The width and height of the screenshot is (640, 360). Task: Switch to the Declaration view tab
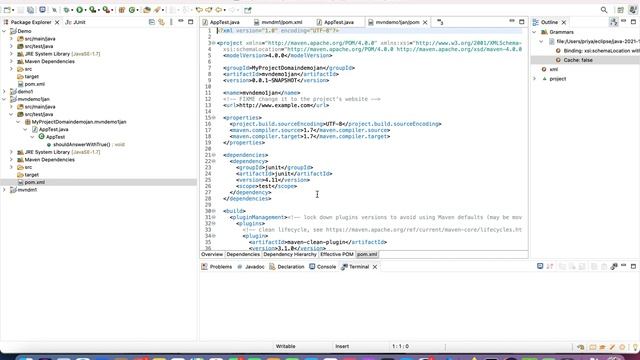[x=287, y=267]
